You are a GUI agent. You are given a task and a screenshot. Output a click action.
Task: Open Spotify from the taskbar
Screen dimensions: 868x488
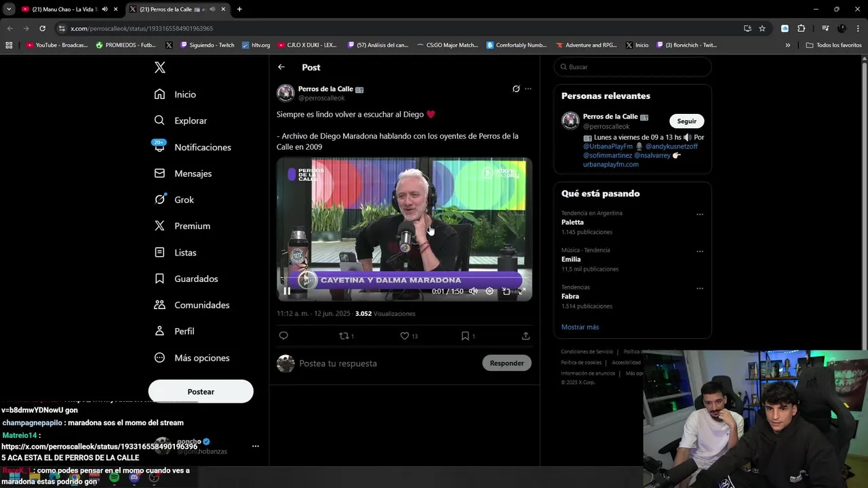coord(114,478)
